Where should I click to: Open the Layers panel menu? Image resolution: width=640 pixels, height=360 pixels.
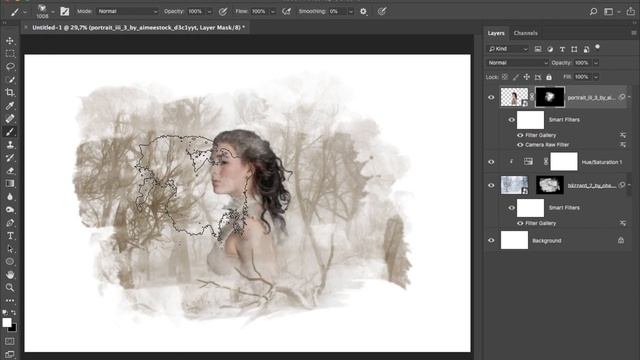pyautogui.click(x=633, y=33)
